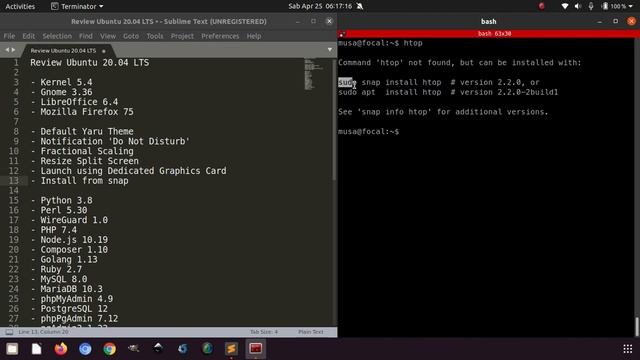
Task: Click "See 'snap info htop'" line in terminal
Action: [443, 112]
